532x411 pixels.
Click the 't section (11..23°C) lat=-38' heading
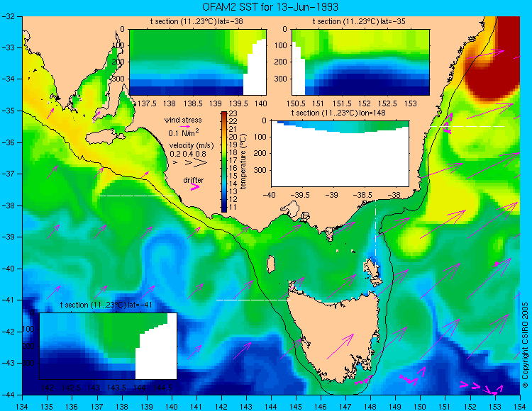point(196,21)
